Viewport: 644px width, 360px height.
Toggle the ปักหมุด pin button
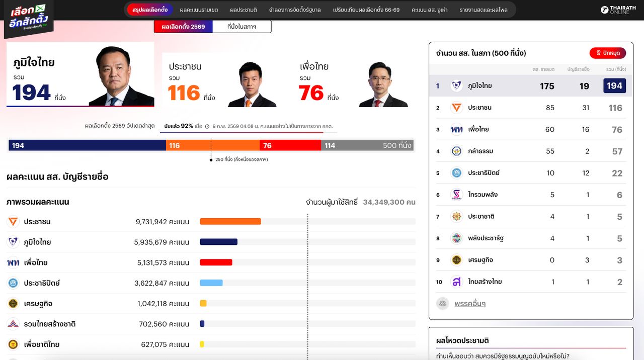click(x=608, y=53)
